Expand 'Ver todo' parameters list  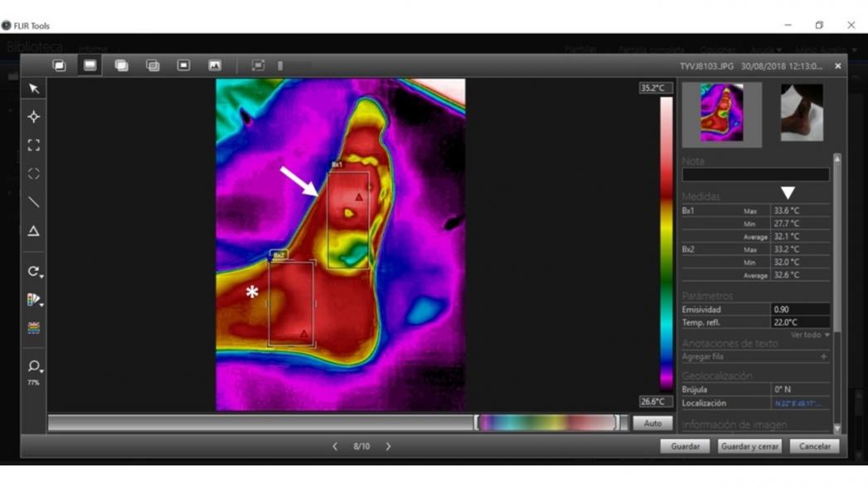click(x=810, y=335)
